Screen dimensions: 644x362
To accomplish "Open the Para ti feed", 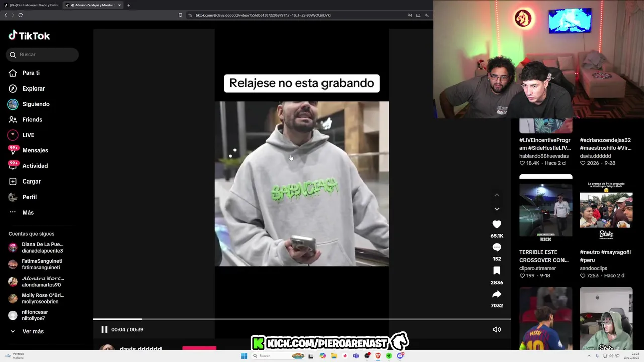I will (x=31, y=73).
